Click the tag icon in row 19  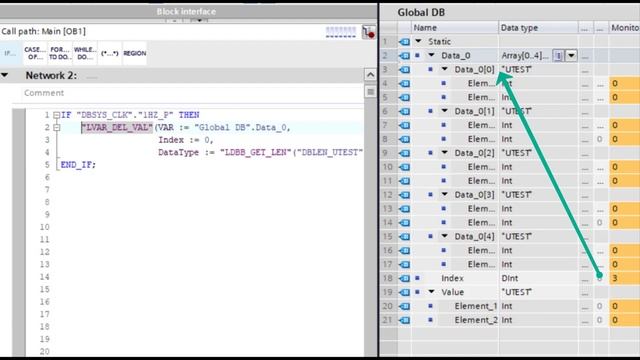[404, 292]
